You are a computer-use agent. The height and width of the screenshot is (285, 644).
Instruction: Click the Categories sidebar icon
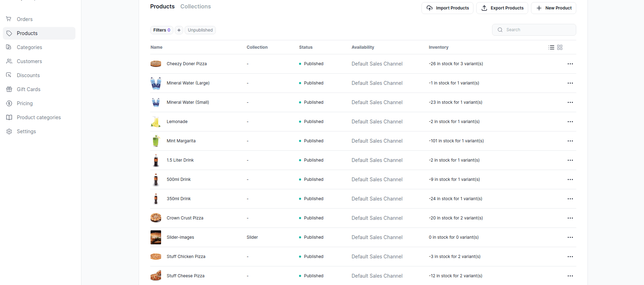(x=9, y=47)
